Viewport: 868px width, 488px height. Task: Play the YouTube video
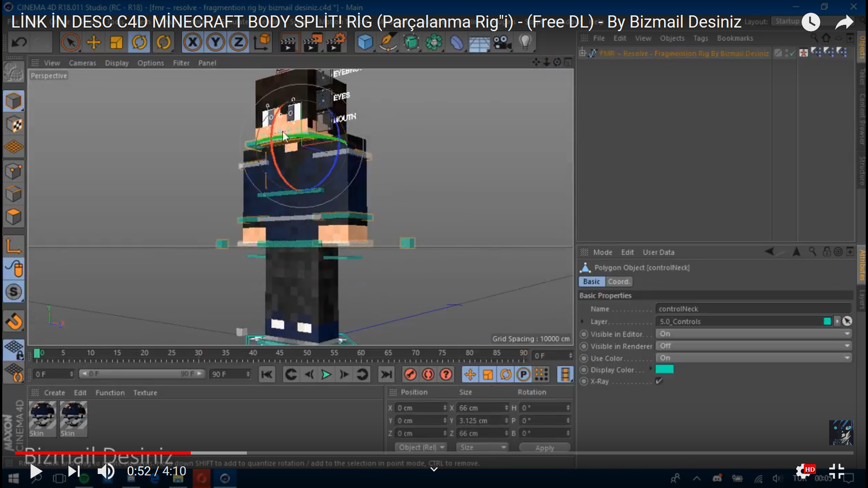tap(36, 471)
